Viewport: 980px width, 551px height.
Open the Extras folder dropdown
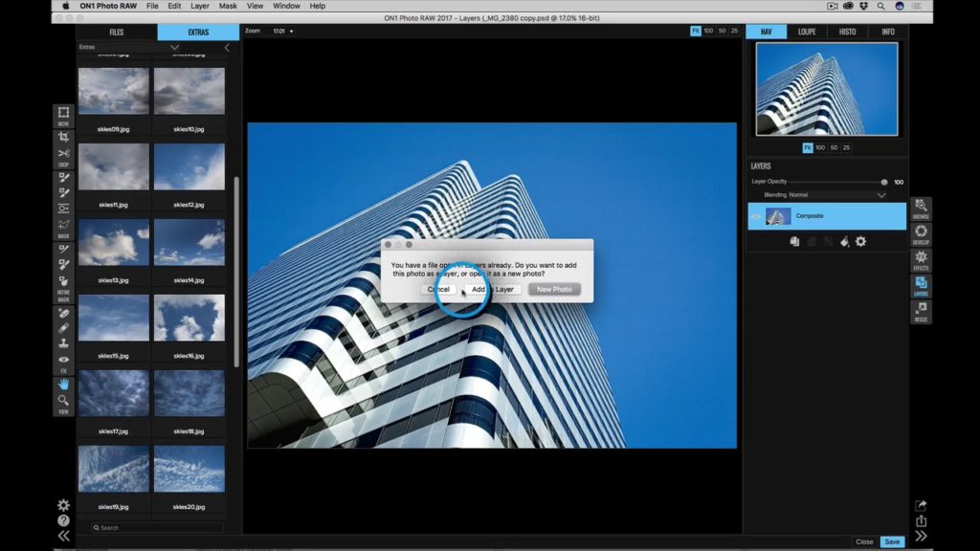[x=174, y=48]
